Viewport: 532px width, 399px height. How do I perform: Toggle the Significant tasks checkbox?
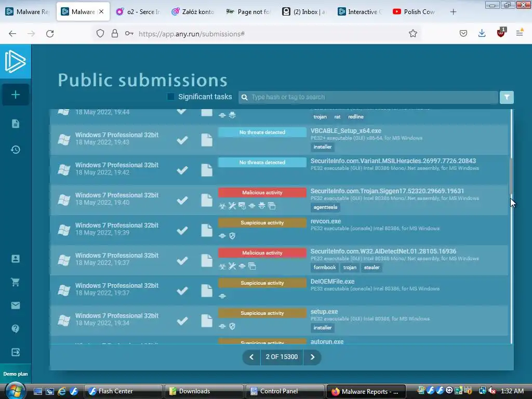[x=170, y=97]
